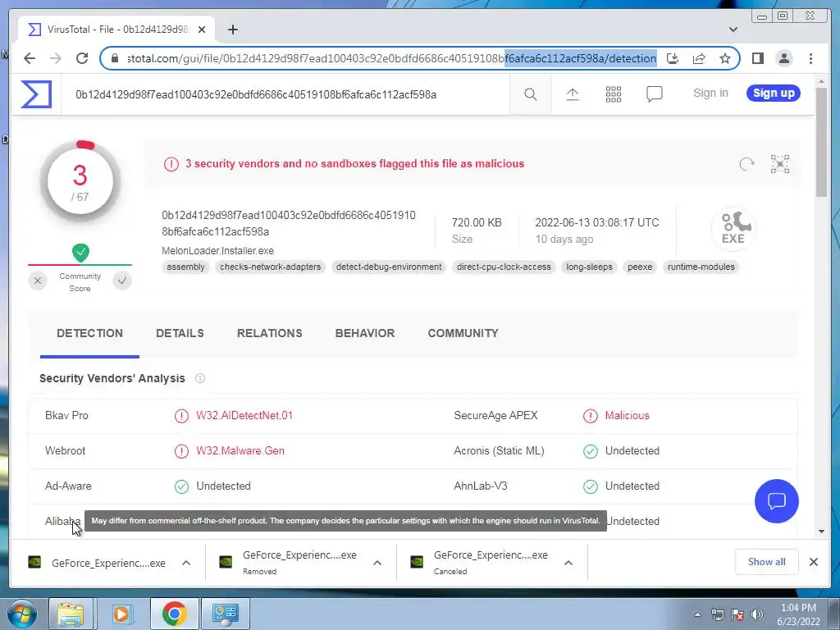Click the Security Vendors' Analysis info icon

point(200,378)
